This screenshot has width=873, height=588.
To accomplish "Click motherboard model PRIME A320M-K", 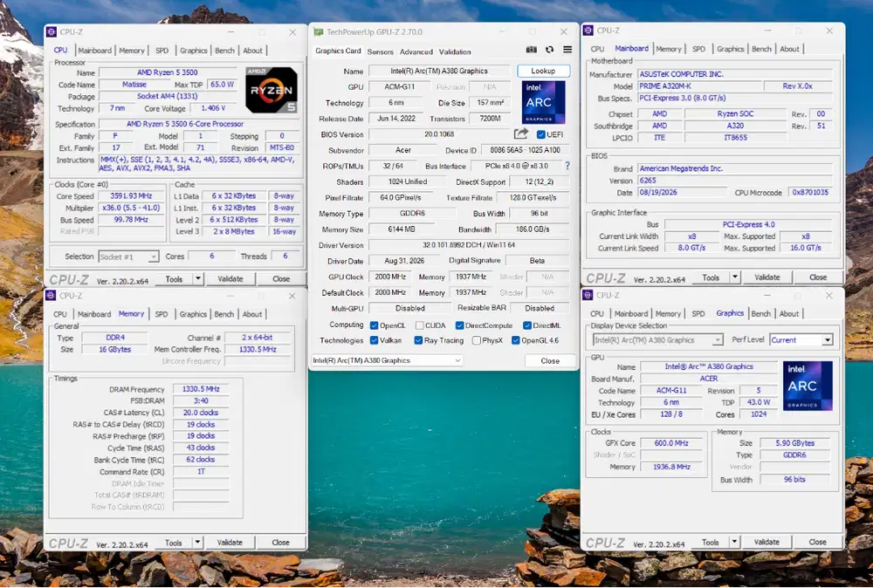I will tap(699, 86).
